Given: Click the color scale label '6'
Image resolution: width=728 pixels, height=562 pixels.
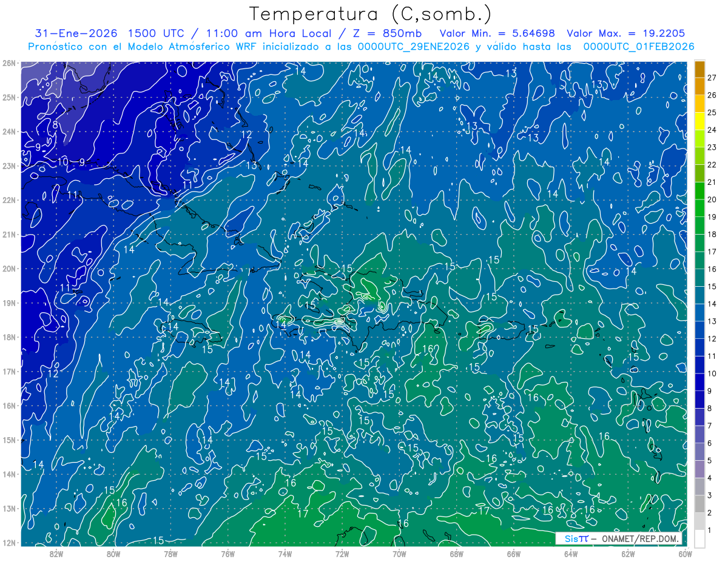Looking at the screenshot, I should pos(710,443).
